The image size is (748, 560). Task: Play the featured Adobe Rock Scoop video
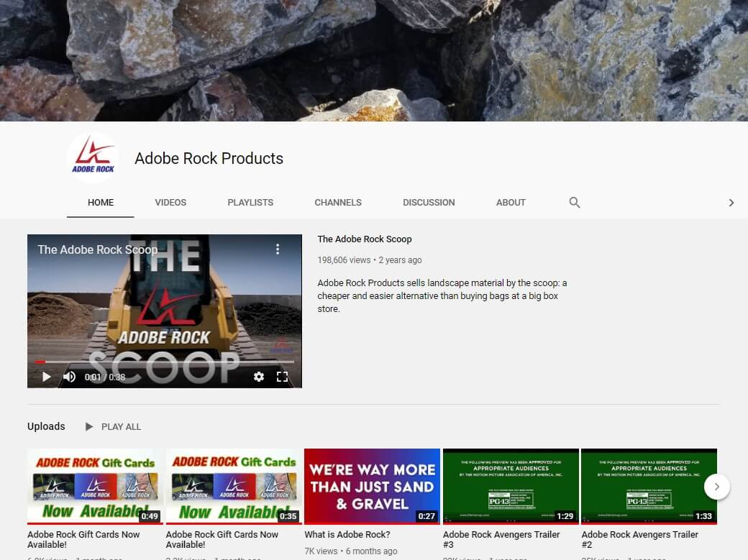click(46, 377)
